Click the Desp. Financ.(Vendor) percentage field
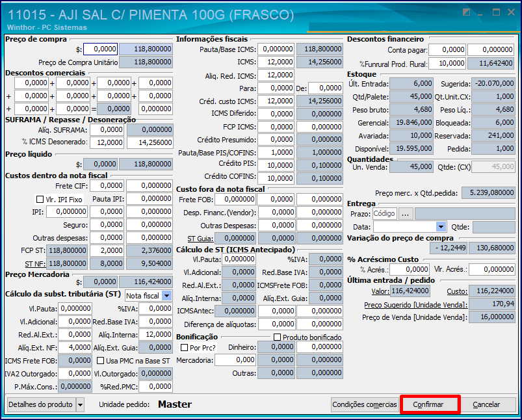The width and height of the screenshot is (522, 420). 276,212
